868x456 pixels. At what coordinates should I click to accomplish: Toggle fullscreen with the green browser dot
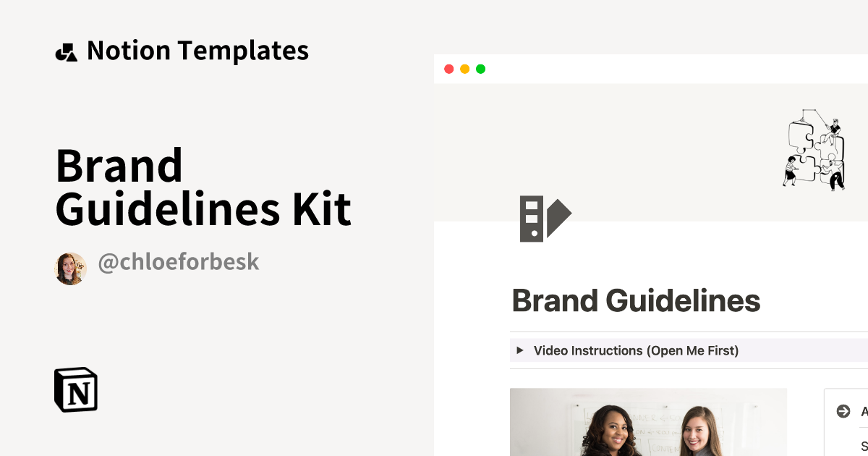coord(480,69)
